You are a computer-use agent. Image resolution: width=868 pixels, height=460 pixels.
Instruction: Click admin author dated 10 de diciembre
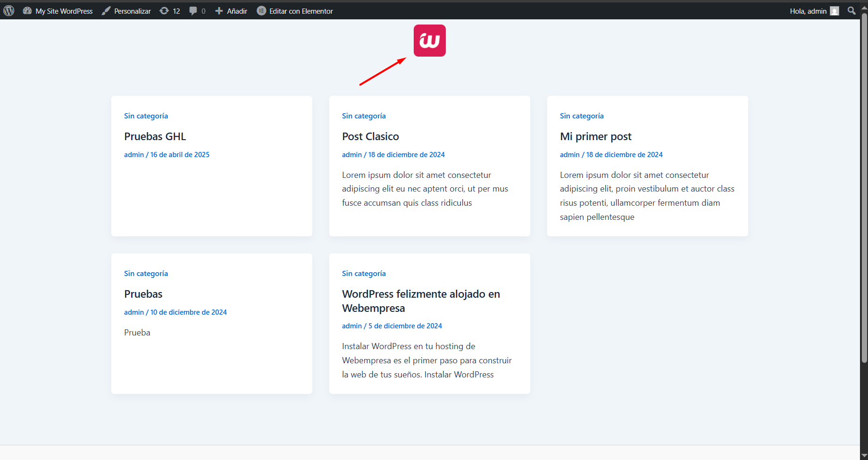(134, 312)
